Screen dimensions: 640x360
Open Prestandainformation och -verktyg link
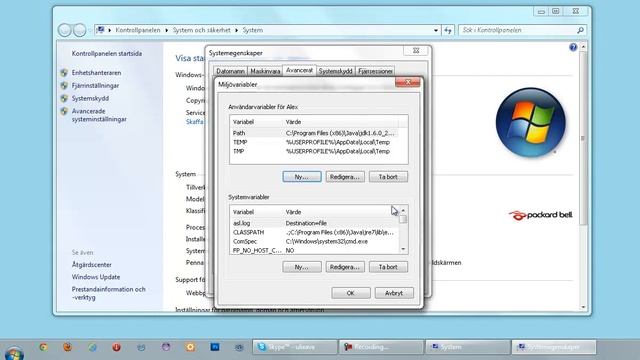109,293
